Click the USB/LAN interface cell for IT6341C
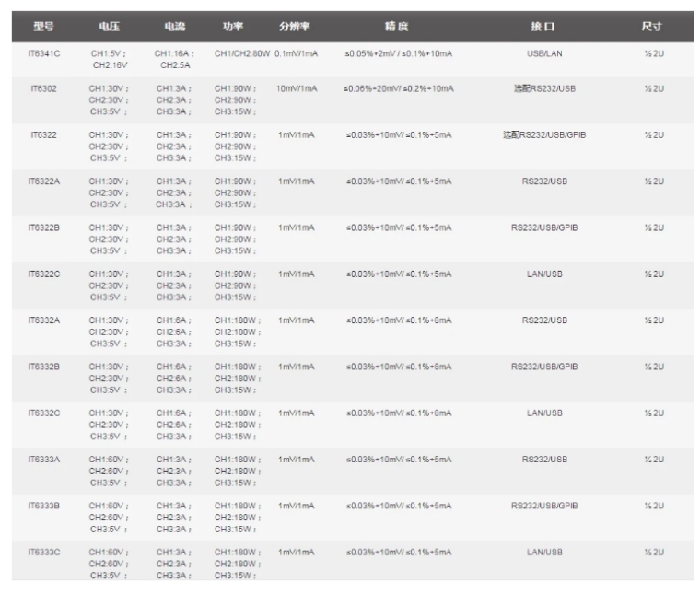 (544, 54)
